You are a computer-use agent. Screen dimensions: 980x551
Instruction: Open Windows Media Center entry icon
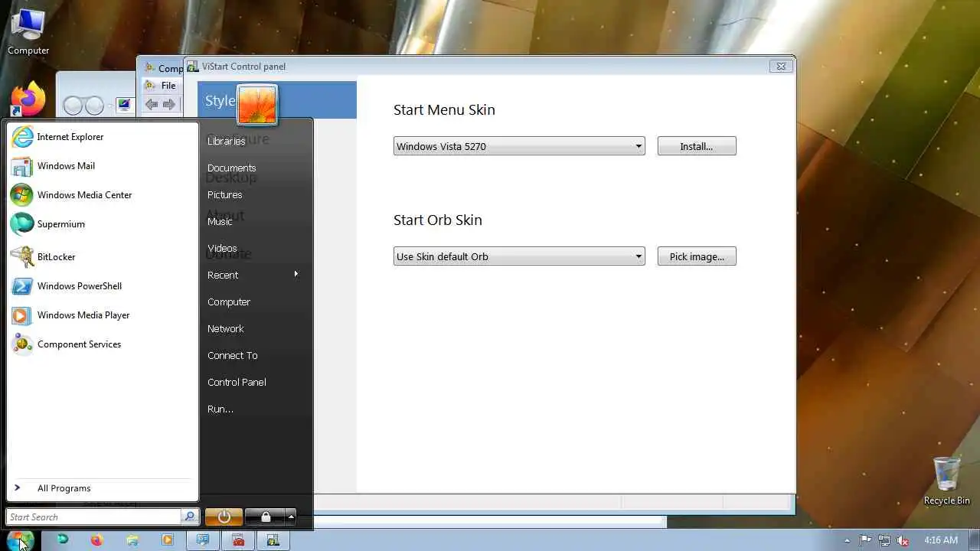[x=21, y=195]
